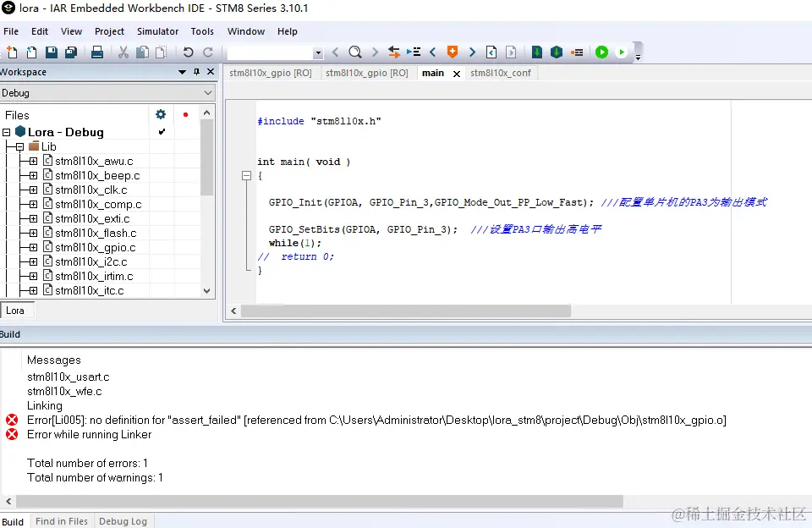The image size is (812, 528).
Task: Open the Tools menu
Action: pyautogui.click(x=202, y=31)
